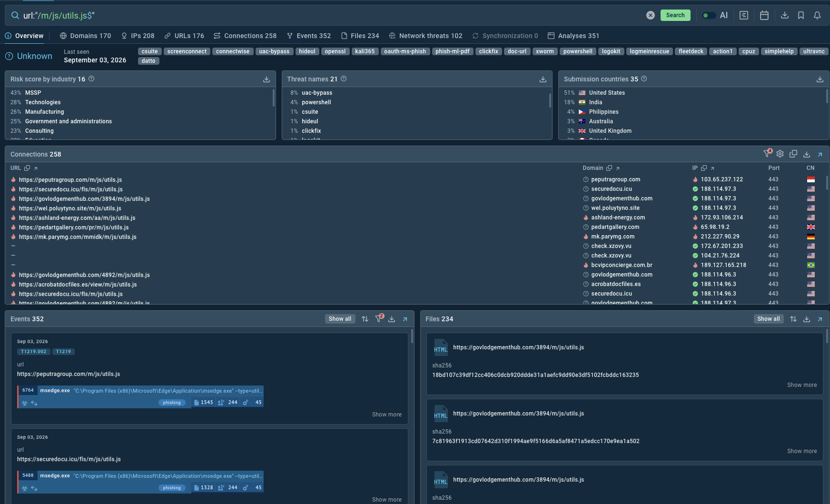
Task: Click the xworm tag
Action: (545, 51)
